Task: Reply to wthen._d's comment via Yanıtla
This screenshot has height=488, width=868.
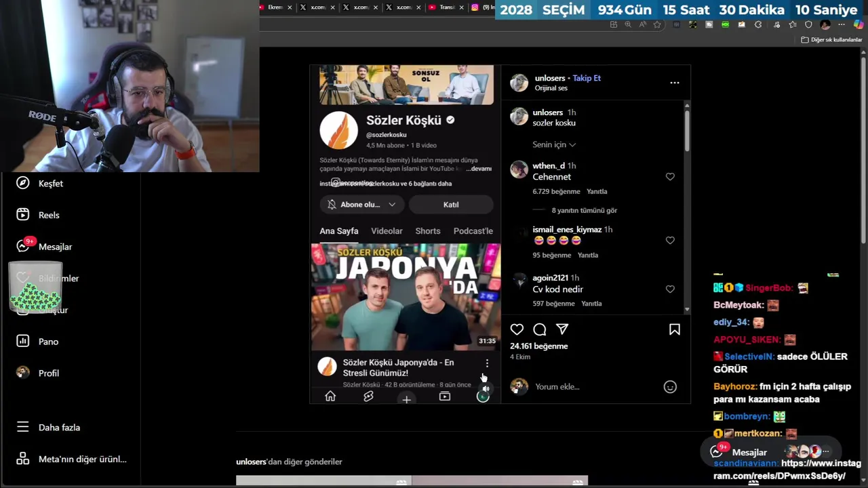Action: click(597, 192)
